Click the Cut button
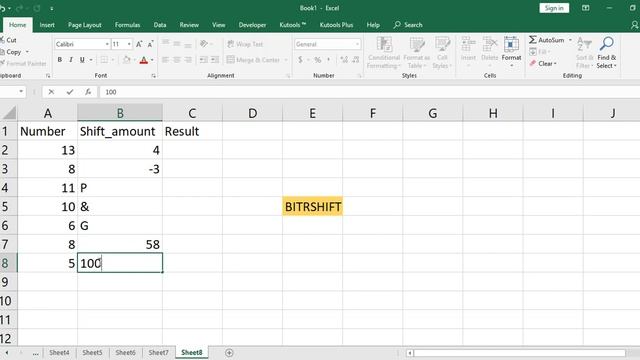Viewport: 640px width, 360px height. click(x=8, y=40)
